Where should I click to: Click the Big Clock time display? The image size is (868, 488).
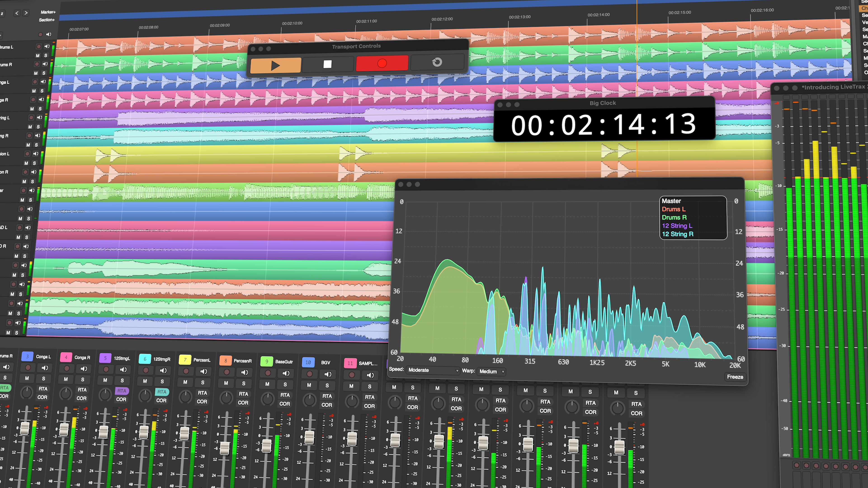[x=603, y=125]
